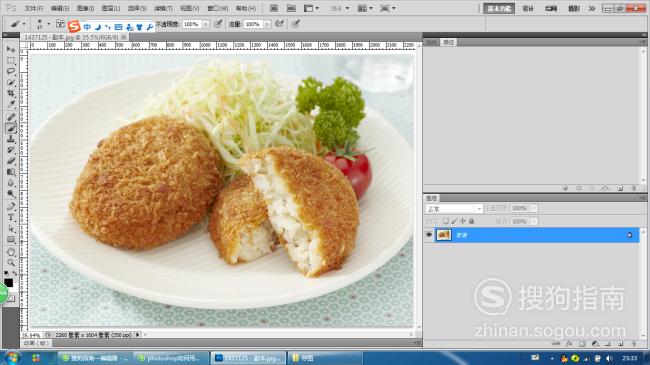650x365 pixels.
Task: Toggle lock image pixels brush icon
Action: click(454, 221)
